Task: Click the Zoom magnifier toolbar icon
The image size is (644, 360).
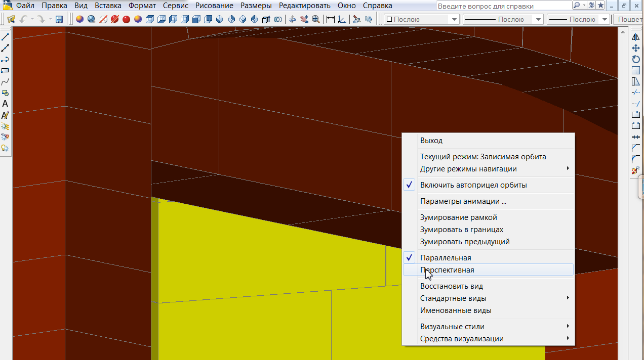Action: coord(316,19)
